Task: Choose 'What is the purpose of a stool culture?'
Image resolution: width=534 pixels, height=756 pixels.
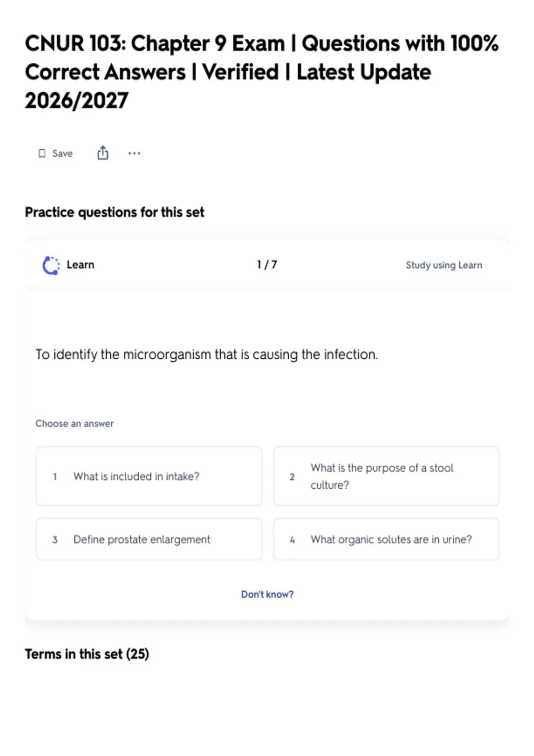Action: (x=386, y=476)
